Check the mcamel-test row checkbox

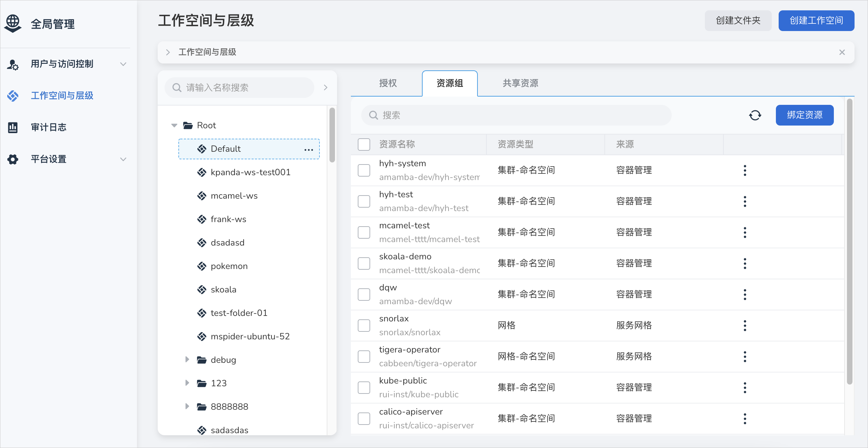[x=364, y=232]
